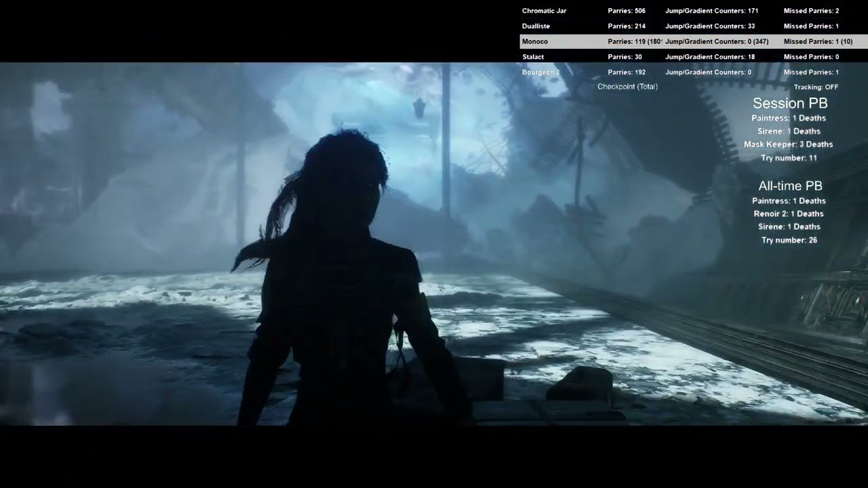Click the 'Session PB' heading

pyautogui.click(x=790, y=103)
